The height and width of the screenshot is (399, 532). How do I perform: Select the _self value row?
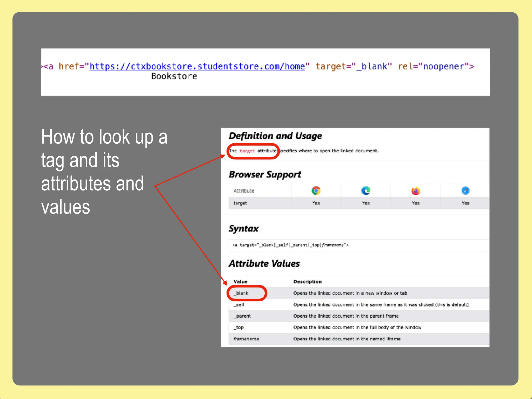point(240,304)
